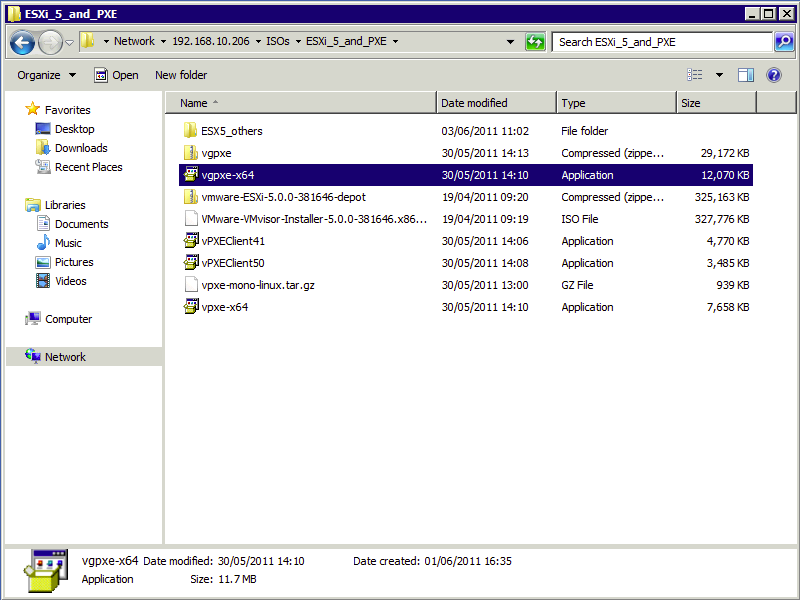This screenshot has height=600, width=800.
Task: Open the recent pages dropdown arrow
Action: (70, 42)
